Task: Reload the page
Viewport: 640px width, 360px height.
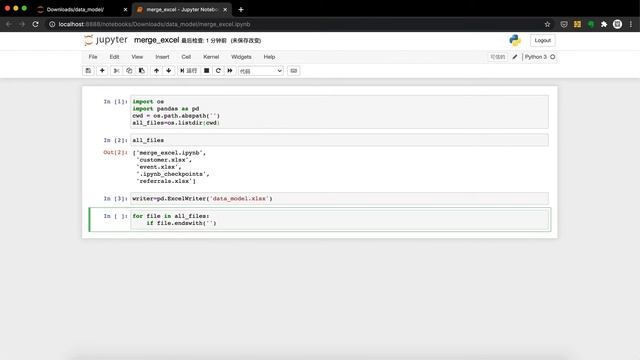Action: coord(36,24)
